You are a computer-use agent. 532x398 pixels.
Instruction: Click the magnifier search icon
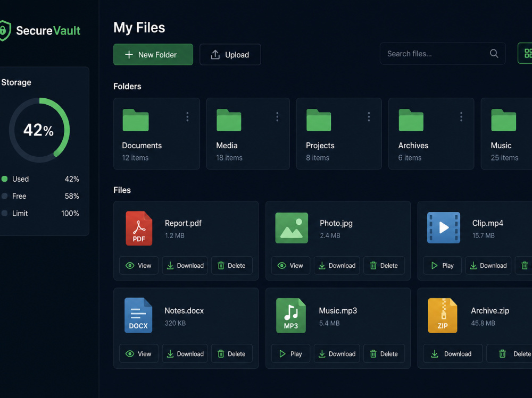[x=494, y=54]
